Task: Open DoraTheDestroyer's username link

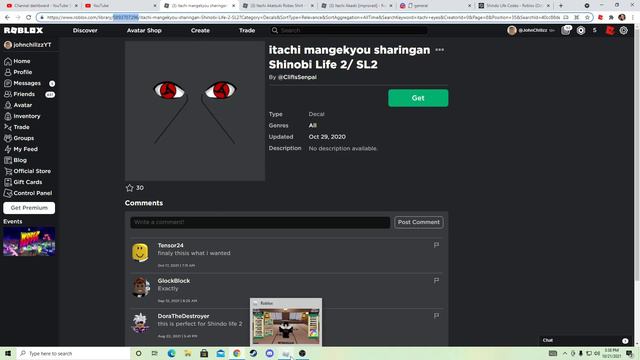Action: [x=183, y=316]
